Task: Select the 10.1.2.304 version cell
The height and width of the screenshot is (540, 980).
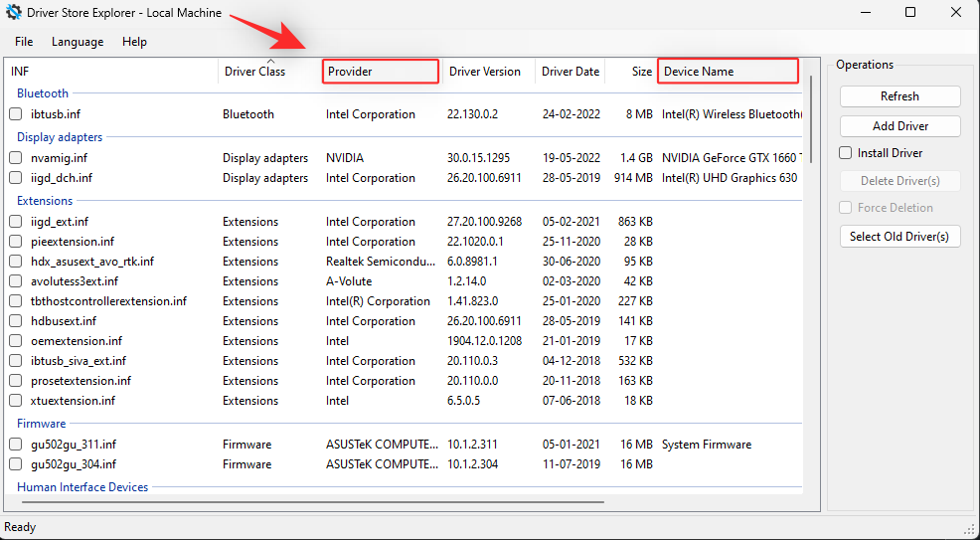Action: [x=472, y=464]
